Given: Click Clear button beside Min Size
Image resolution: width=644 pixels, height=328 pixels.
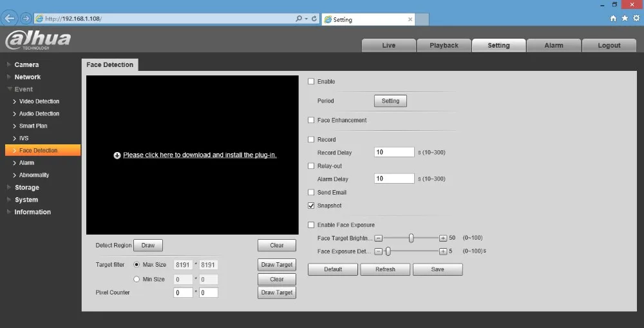Looking at the screenshot, I should pos(277,279).
